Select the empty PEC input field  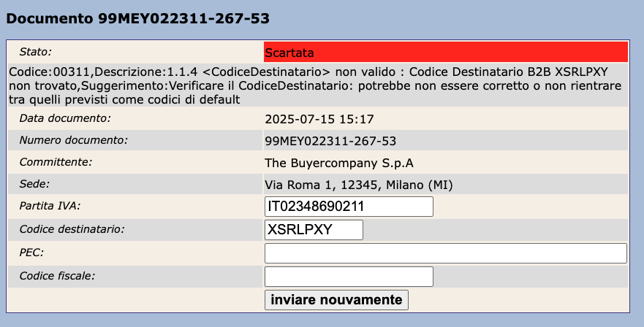coord(445,253)
